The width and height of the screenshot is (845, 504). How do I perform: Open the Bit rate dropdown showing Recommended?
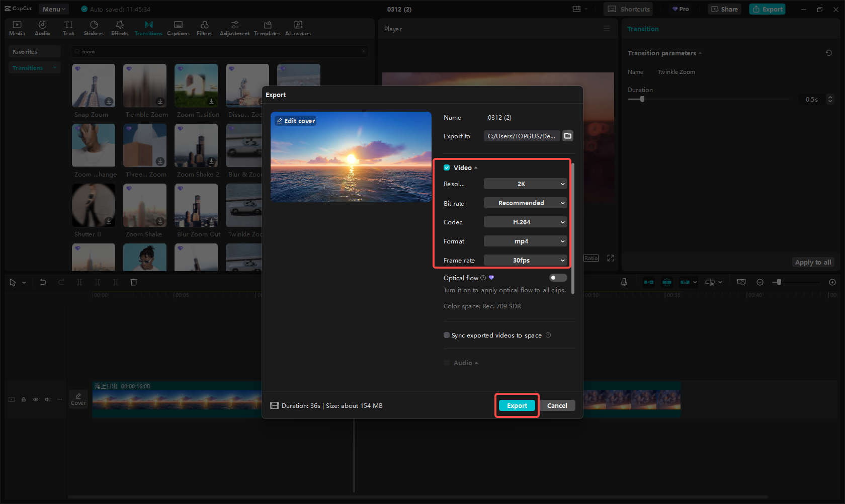point(526,203)
